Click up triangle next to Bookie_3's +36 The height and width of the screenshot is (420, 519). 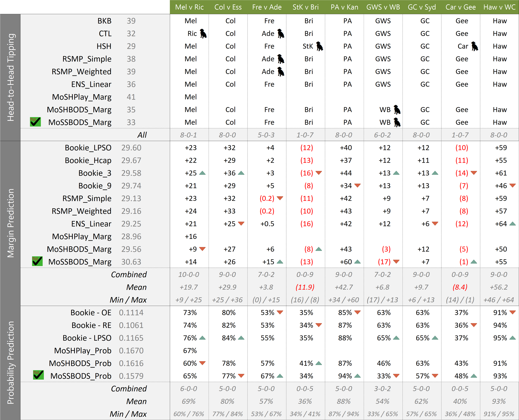tap(241, 173)
